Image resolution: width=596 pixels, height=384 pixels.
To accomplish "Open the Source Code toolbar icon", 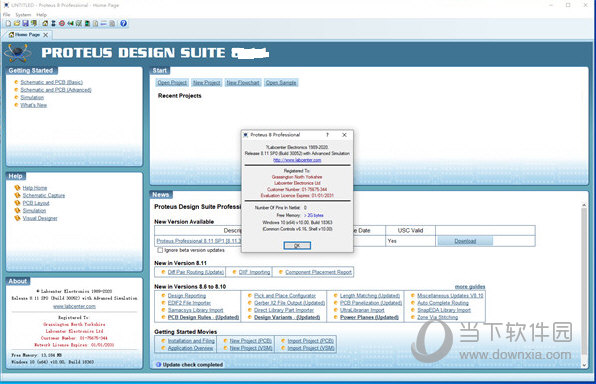I will tap(104, 24).
